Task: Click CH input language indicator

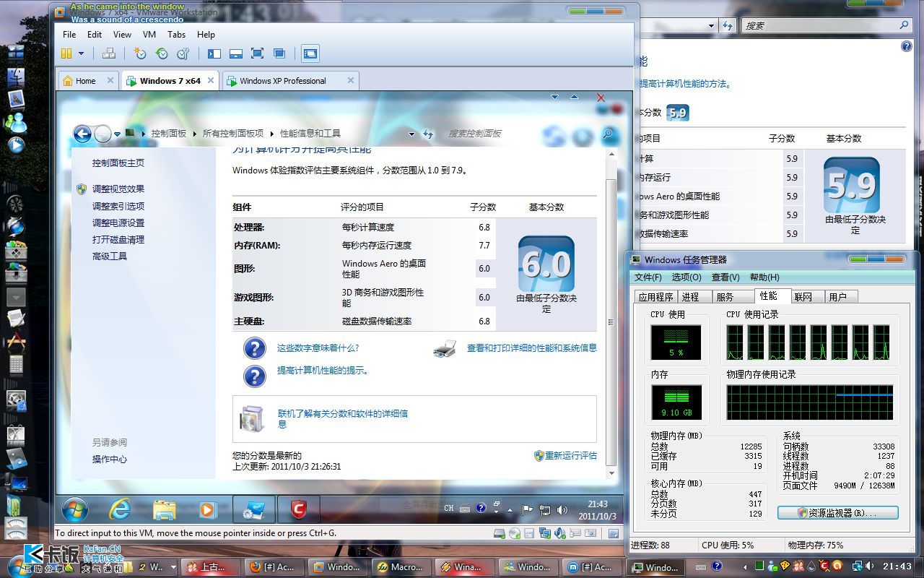Action: [x=449, y=509]
